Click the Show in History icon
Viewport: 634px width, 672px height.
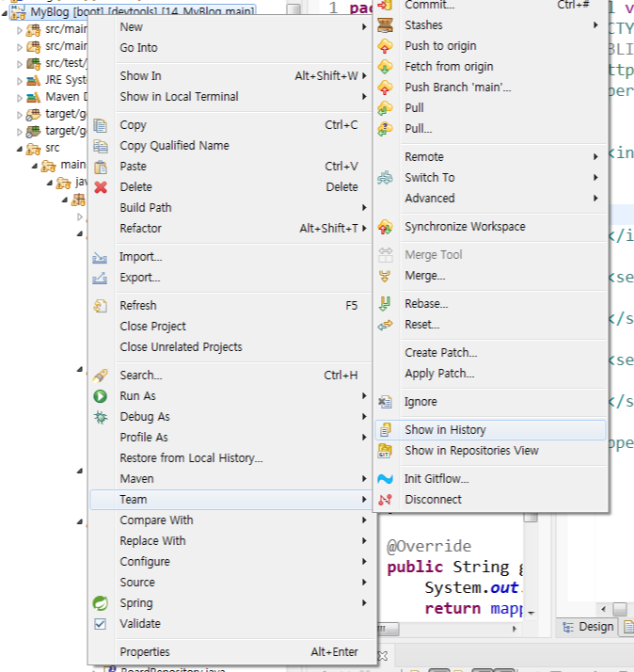tap(385, 430)
